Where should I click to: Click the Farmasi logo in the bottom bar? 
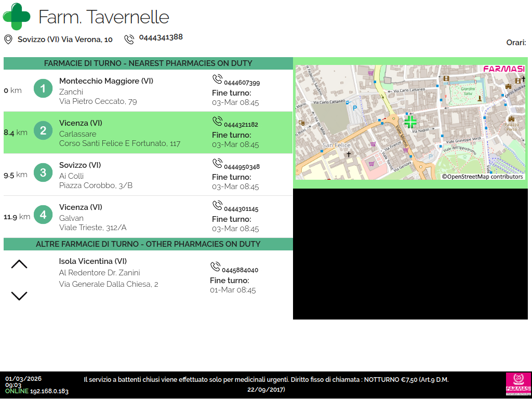coord(518,384)
